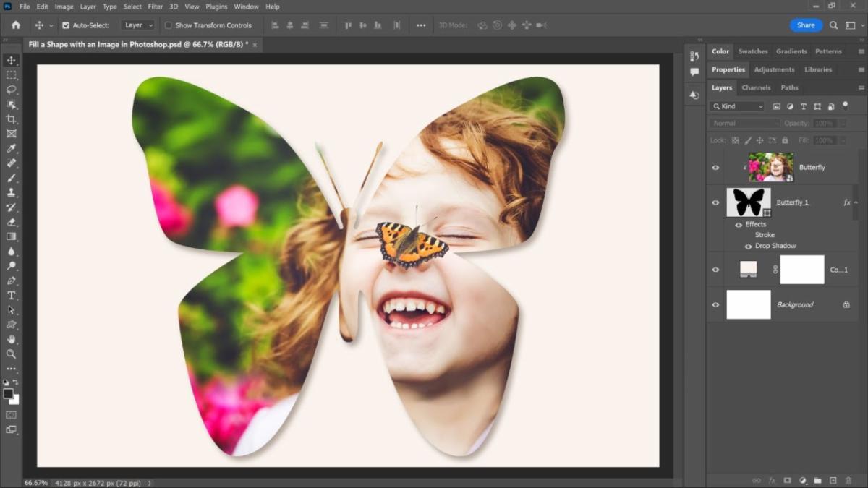
Task: Pick the Eyedropper tool
Action: [12, 148]
